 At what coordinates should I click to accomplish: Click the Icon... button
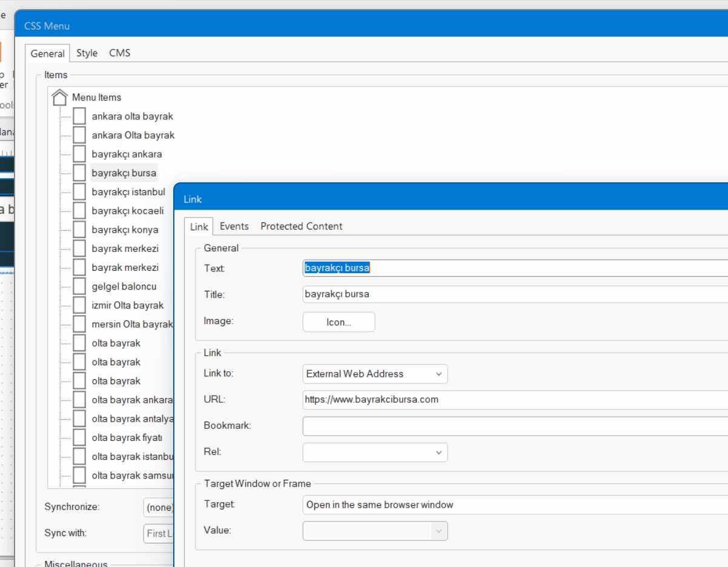339,322
